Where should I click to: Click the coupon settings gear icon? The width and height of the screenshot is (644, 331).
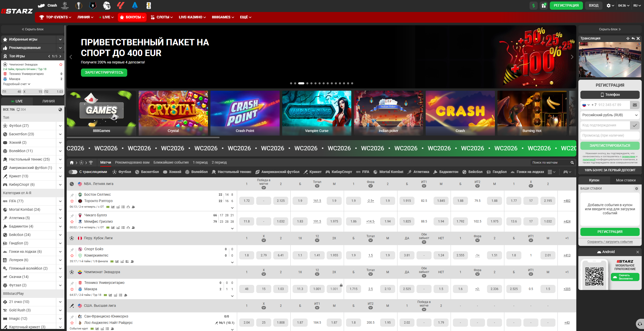click(637, 189)
